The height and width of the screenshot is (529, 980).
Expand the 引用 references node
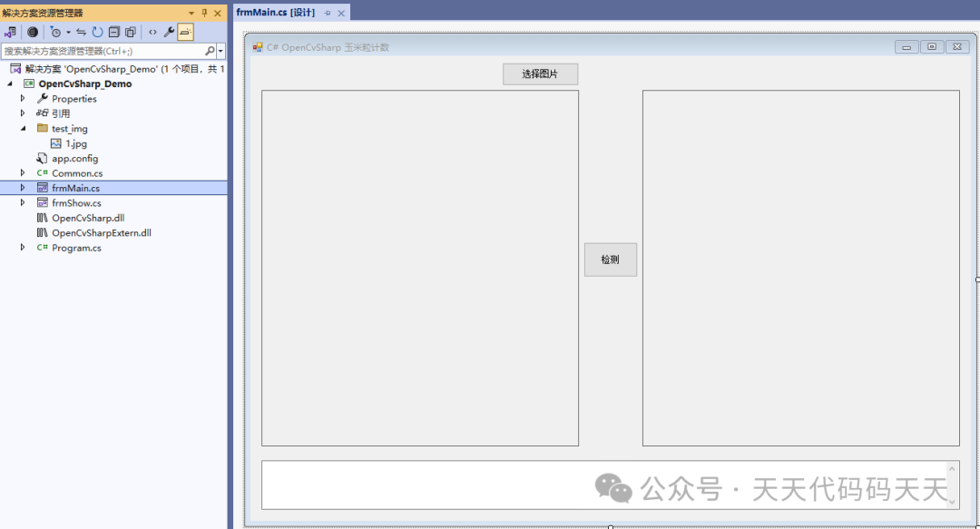(23, 113)
